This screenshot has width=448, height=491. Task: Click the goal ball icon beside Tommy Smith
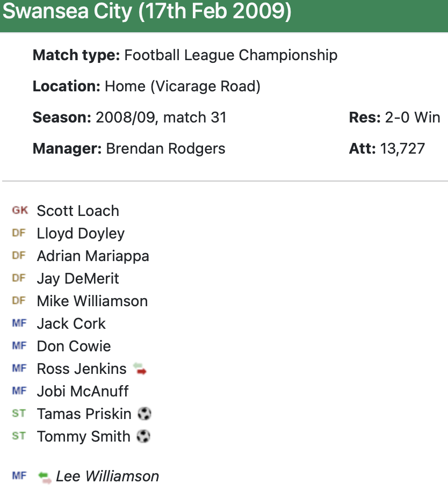click(x=143, y=436)
